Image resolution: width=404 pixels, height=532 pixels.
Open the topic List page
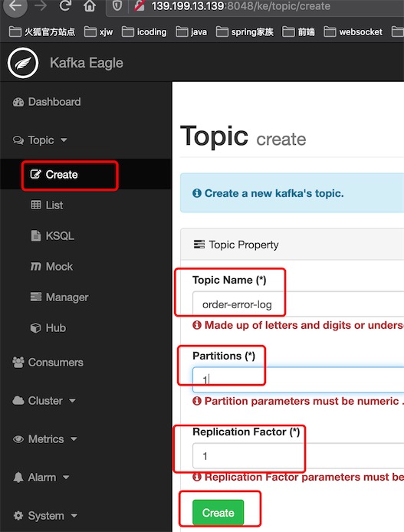pyautogui.click(x=47, y=205)
